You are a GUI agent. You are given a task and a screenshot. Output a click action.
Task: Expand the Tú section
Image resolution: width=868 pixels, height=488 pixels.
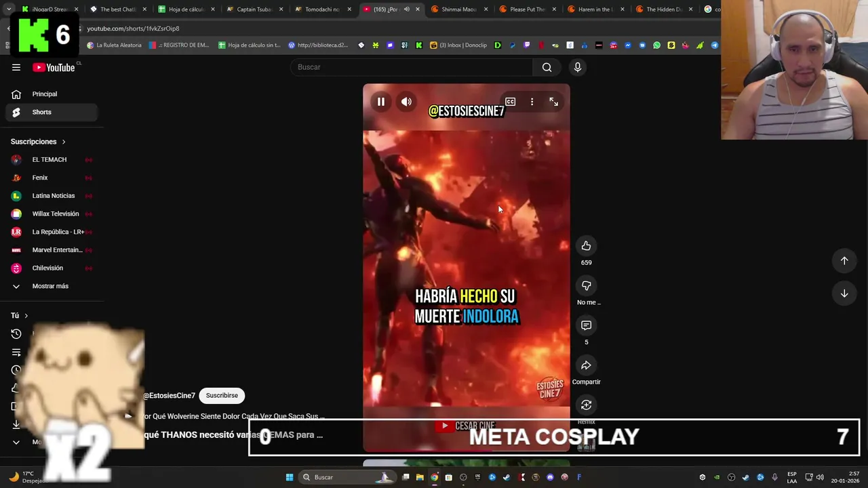20,315
